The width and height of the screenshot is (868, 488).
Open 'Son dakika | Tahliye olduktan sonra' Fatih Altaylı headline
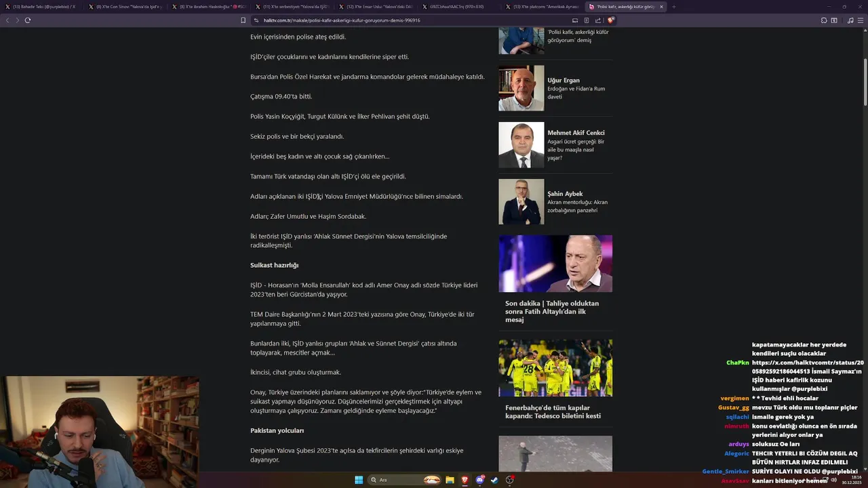point(552,312)
